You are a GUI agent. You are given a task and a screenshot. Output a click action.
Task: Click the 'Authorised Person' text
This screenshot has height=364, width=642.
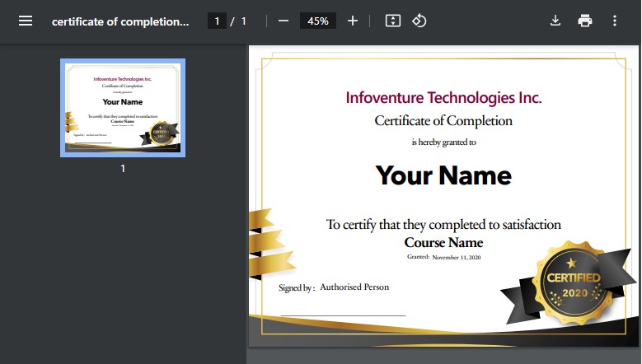pyautogui.click(x=354, y=287)
